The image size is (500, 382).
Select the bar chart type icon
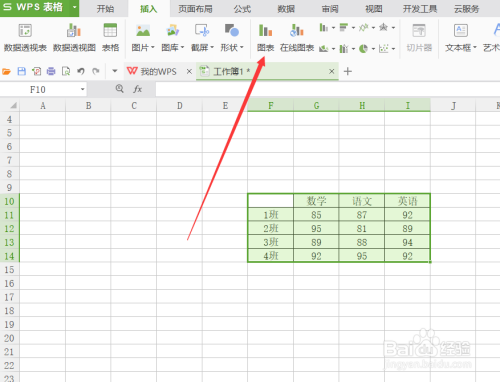tap(344, 27)
